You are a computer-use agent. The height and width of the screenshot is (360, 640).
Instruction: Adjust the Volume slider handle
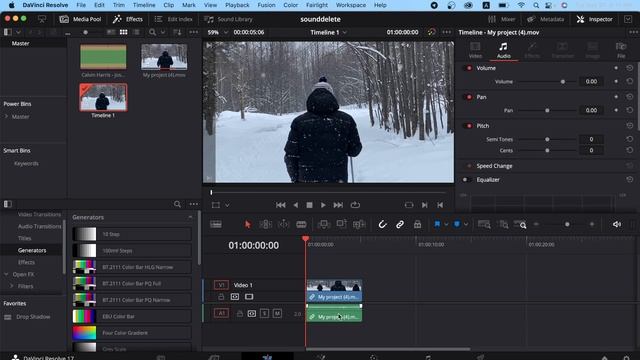click(x=563, y=82)
